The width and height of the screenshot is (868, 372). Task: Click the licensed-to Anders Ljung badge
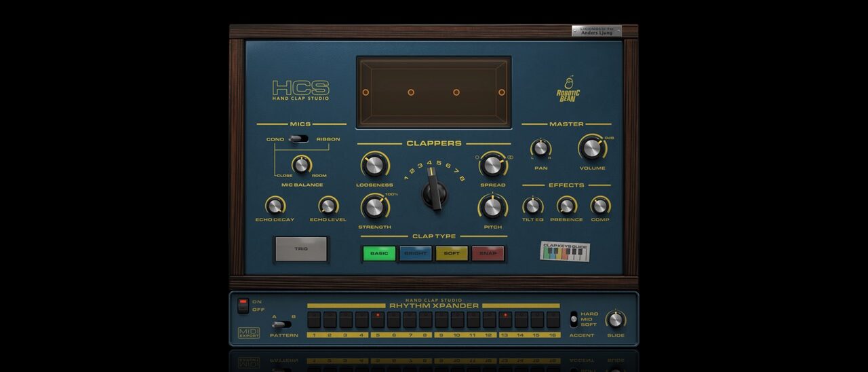597,31
